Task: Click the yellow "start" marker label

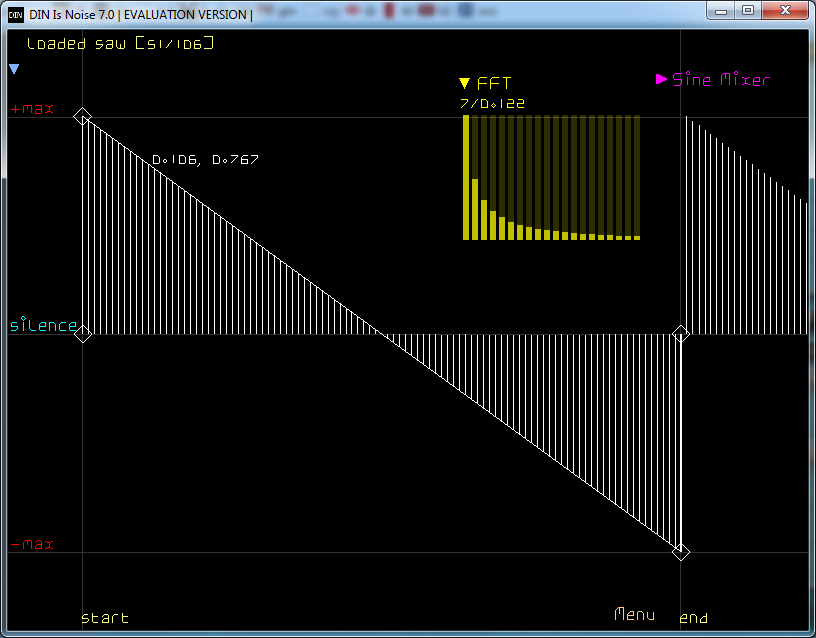Action: [x=105, y=618]
